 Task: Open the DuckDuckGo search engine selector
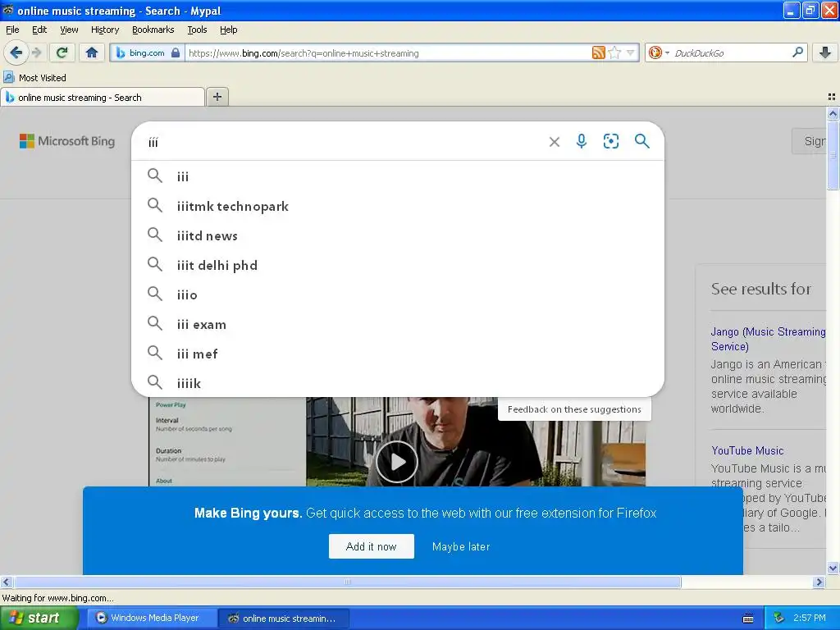(x=659, y=52)
